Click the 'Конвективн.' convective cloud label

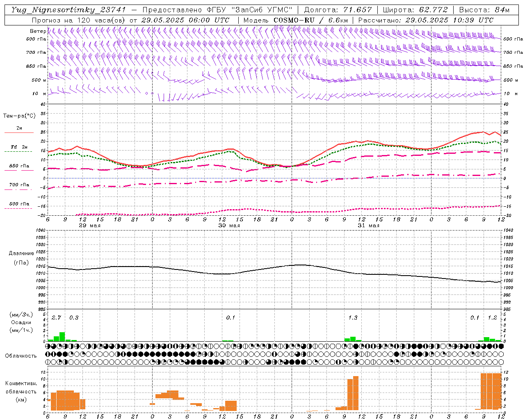pyautogui.click(x=21, y=383)
